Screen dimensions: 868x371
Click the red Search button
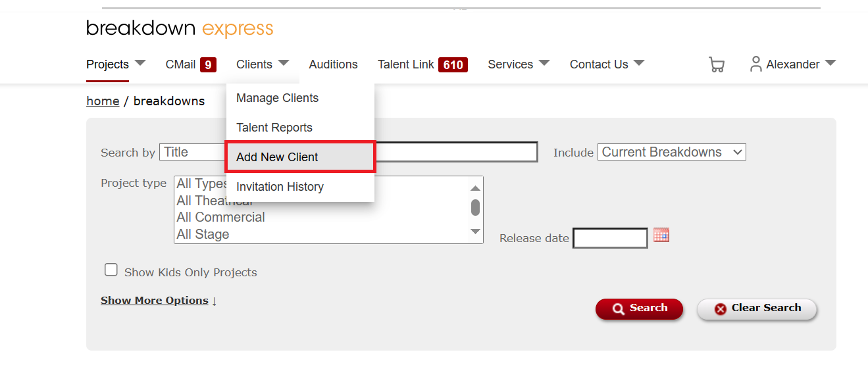tap(639, 309)
